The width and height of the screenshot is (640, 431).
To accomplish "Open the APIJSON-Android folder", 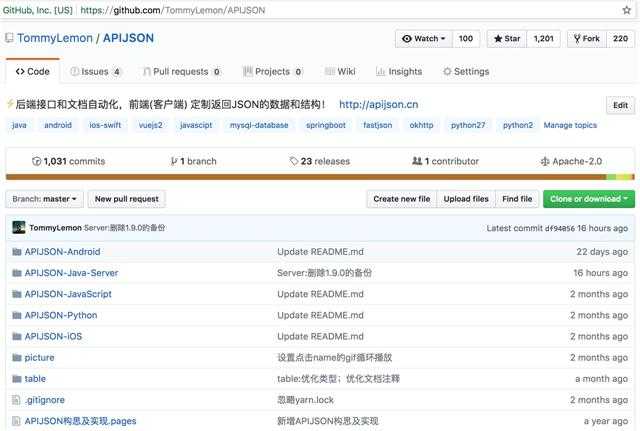I will coord(62,252).
